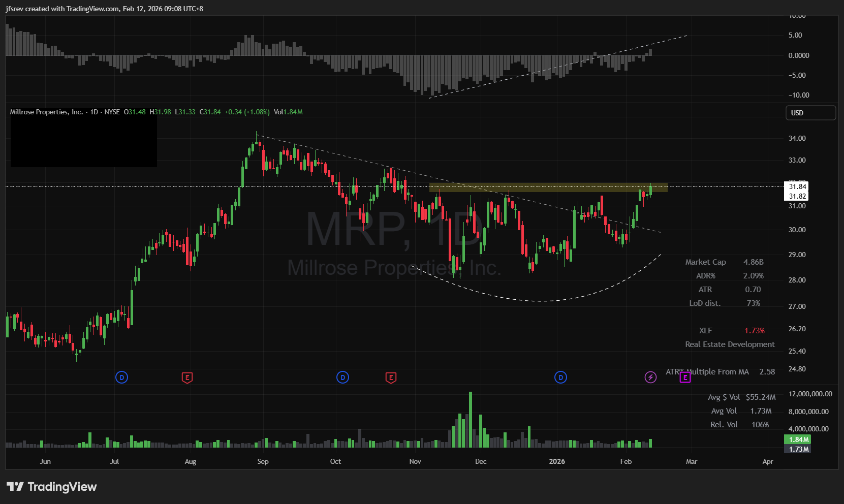
Task: Click the Market Cap label
Action: click(706, 262)
